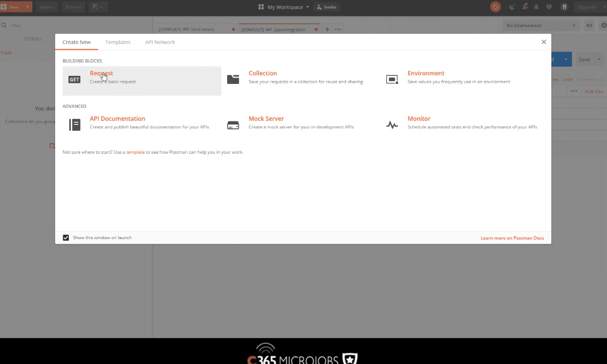Image resolution: width=607 pixels, height=364 pixels.
Task: Click the search magnifier icon in sidebar
Action: click(x=4, y=25)
